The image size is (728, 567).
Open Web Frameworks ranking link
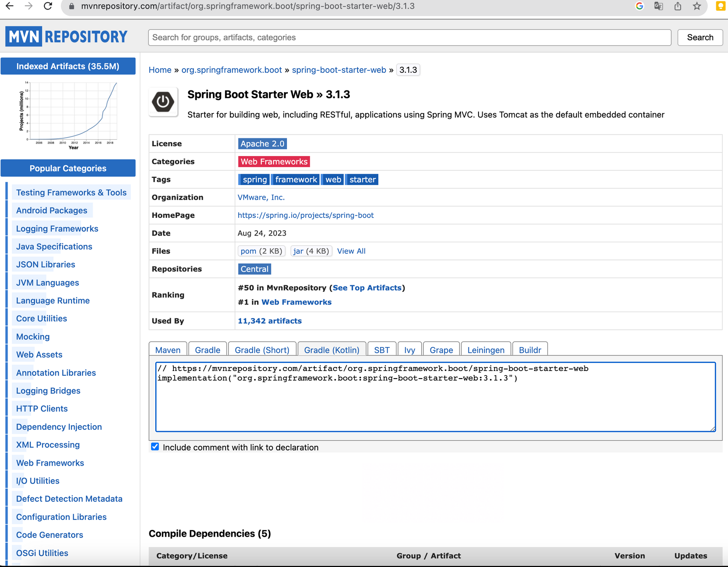point(297,302)
